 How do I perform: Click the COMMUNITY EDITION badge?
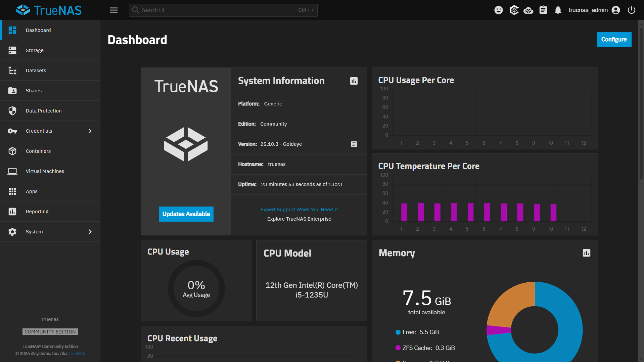coord(50,332)
